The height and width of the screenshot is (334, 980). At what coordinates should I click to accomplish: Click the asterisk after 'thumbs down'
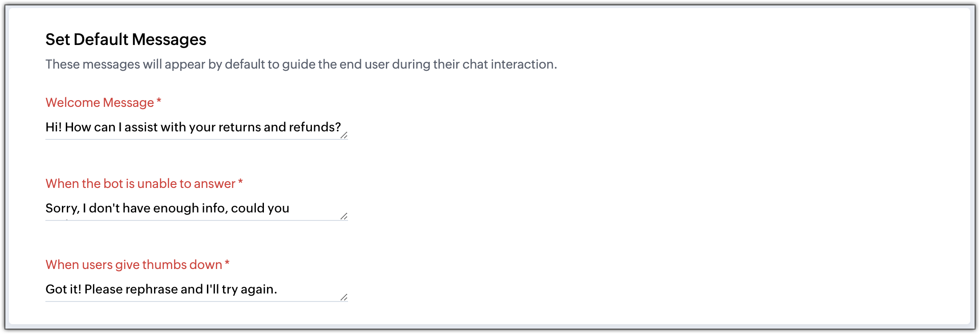(x=227, y=264)
